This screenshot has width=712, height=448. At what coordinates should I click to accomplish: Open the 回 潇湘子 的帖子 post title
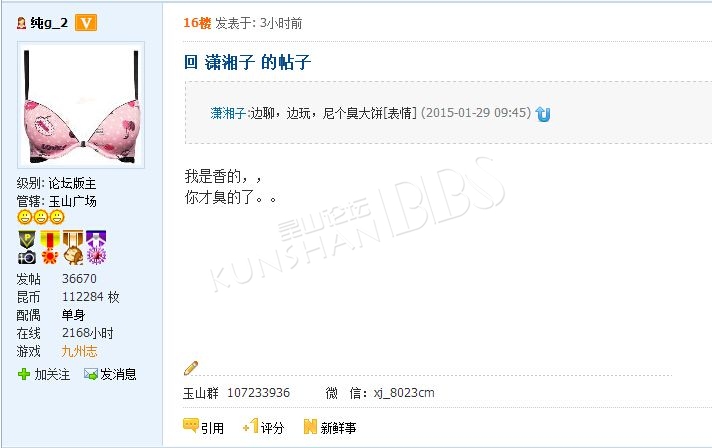point(247,62)
